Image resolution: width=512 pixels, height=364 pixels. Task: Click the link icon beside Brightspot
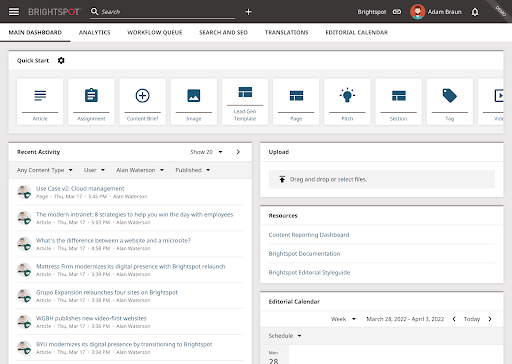(397, 12)
